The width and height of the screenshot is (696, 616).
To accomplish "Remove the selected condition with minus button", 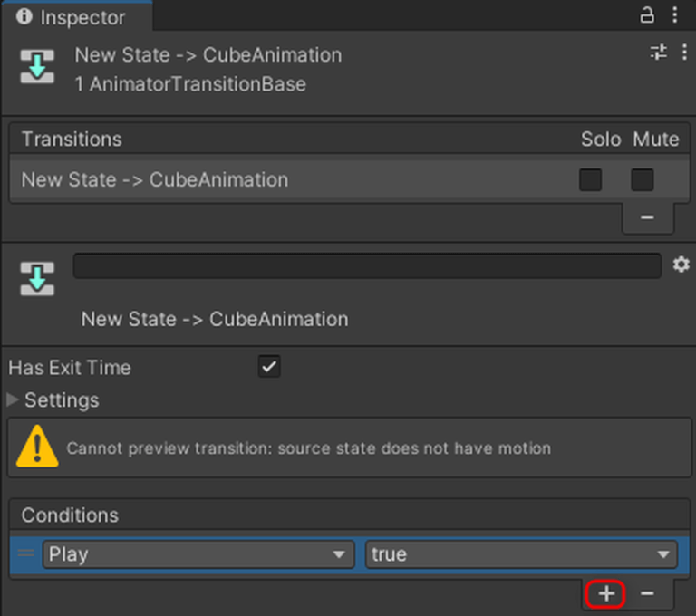I will click(647, 594).
